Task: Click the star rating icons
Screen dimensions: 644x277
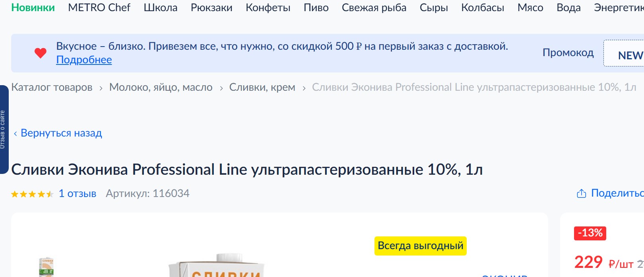Action: 32,194
